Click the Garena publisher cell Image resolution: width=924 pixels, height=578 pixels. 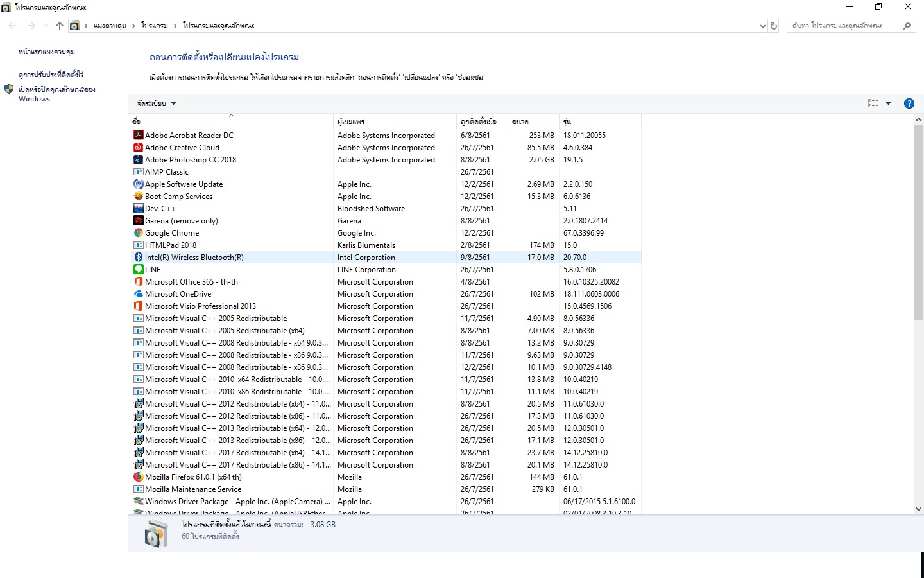349,220
